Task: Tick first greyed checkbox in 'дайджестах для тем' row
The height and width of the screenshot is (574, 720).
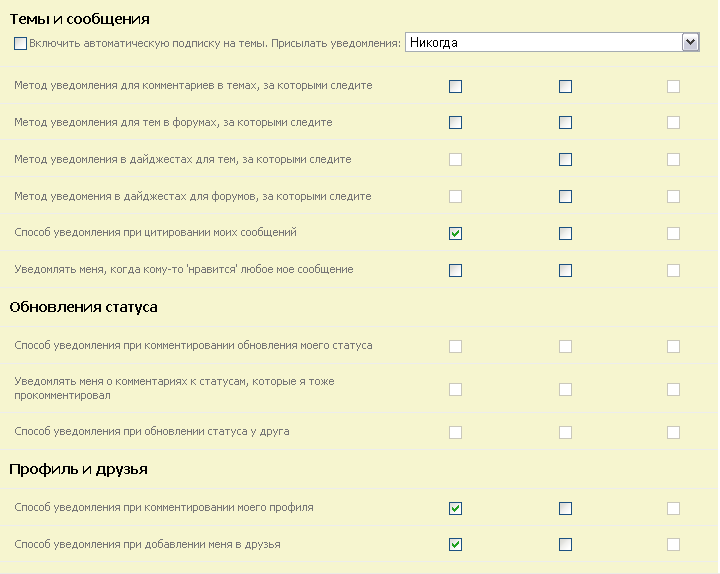Action: tap(455, 159)
